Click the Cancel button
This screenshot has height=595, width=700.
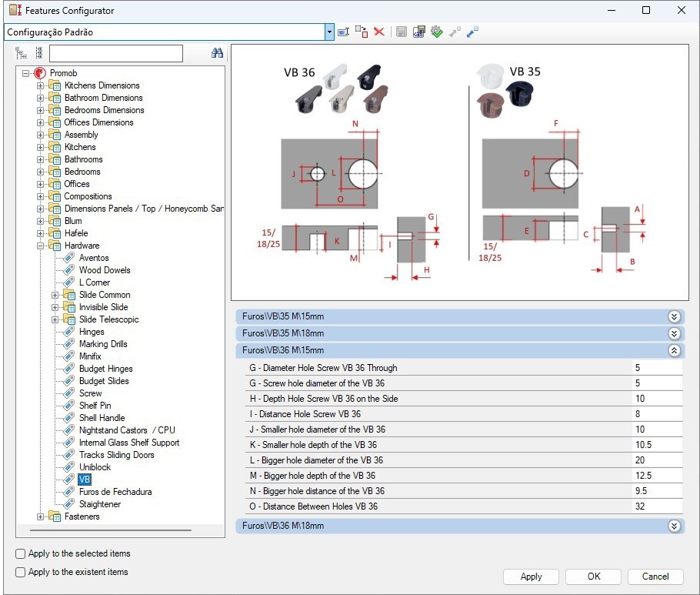[655, 577]
